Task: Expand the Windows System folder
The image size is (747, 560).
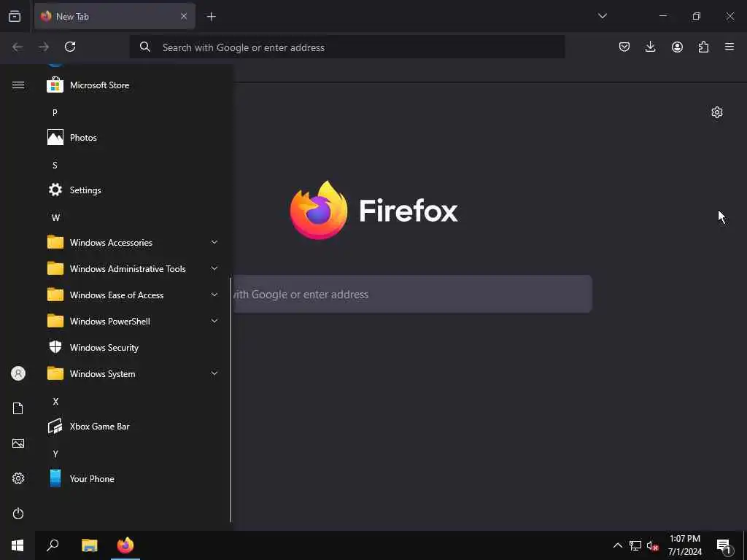Action: pos(133,374)
